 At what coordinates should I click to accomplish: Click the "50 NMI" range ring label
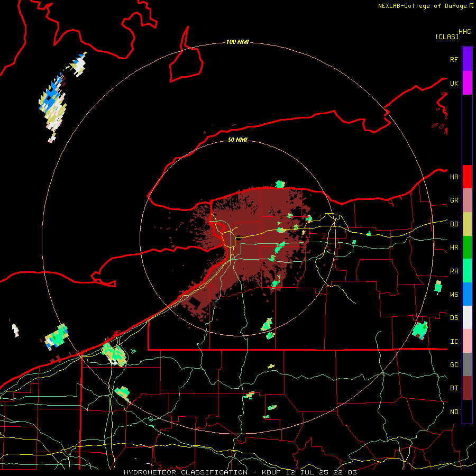coord(237,140)
